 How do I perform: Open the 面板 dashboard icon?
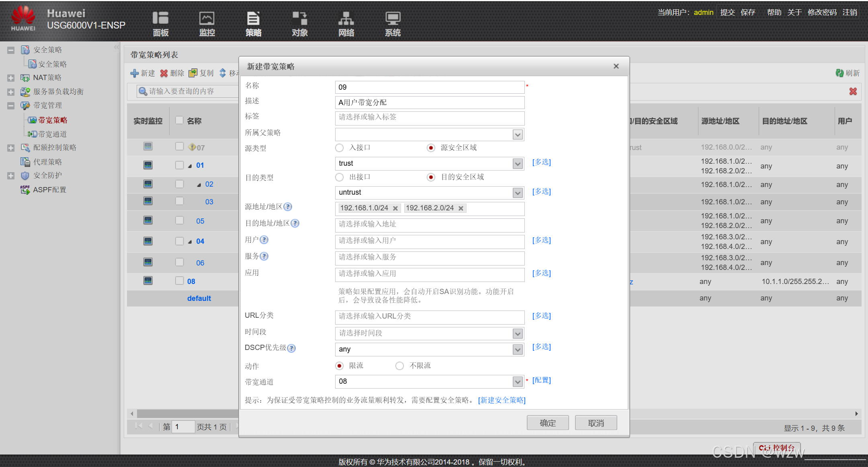[x=160, y=19]
